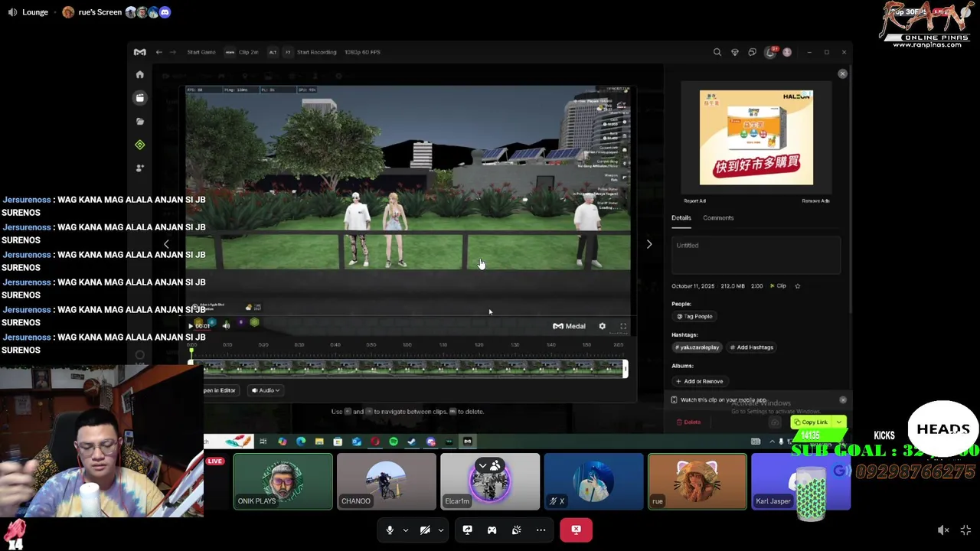Image resolution: width=980 pixels, height=551 pixels.
Task: Click Add or Remove albums
Action: [699, 381]
